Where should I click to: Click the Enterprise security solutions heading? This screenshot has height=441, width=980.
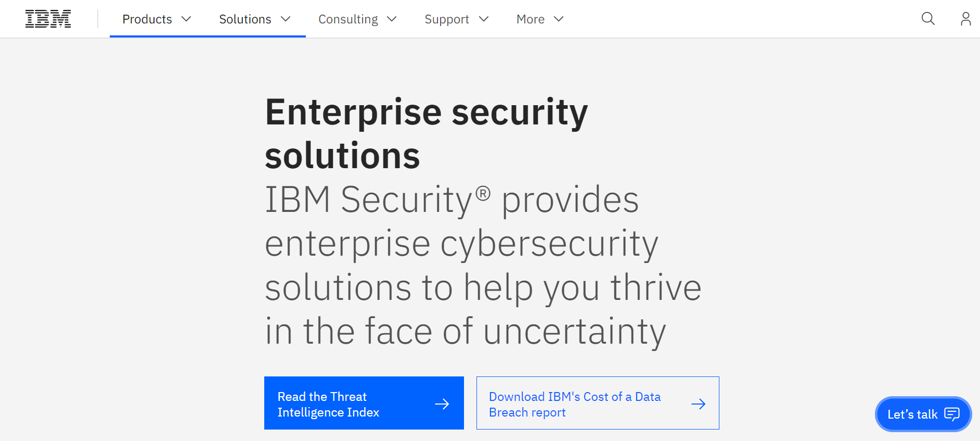coord(427,132)
